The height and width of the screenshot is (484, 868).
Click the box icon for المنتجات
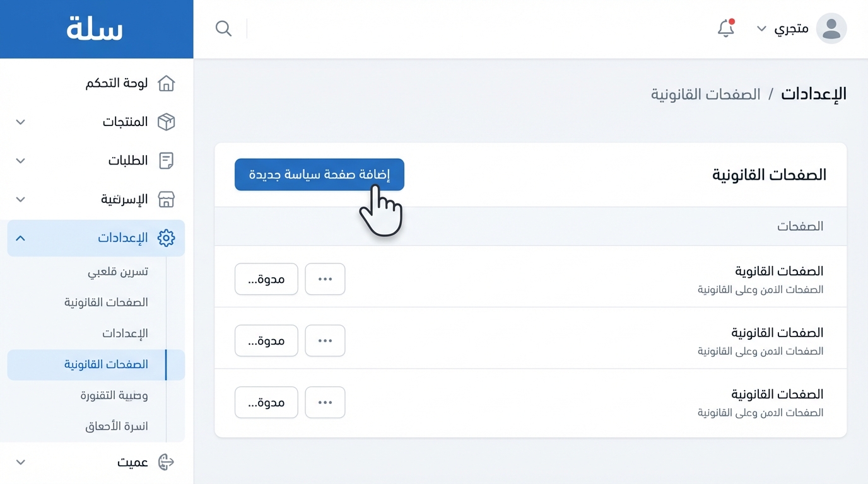coord(166,122)
